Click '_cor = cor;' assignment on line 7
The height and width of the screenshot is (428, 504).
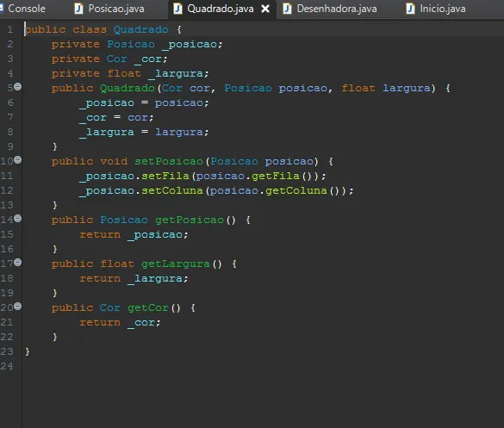coord(116,118)
